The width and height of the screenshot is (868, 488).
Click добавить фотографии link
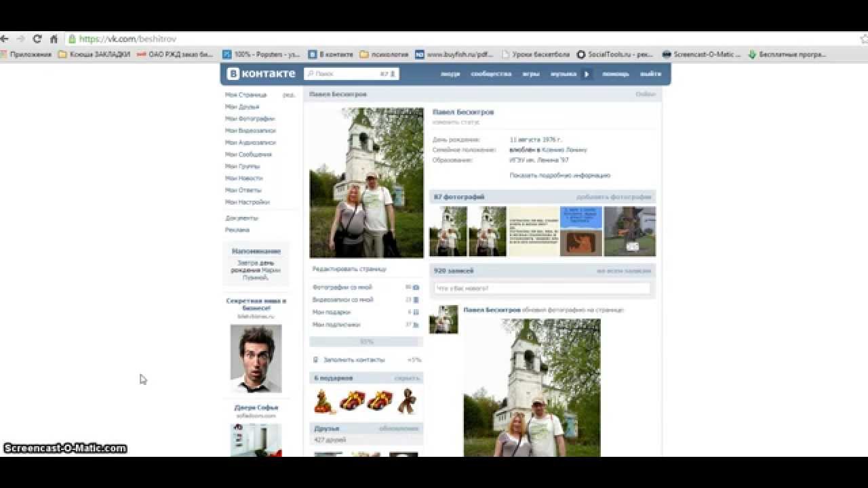click(x=614, y=197)
